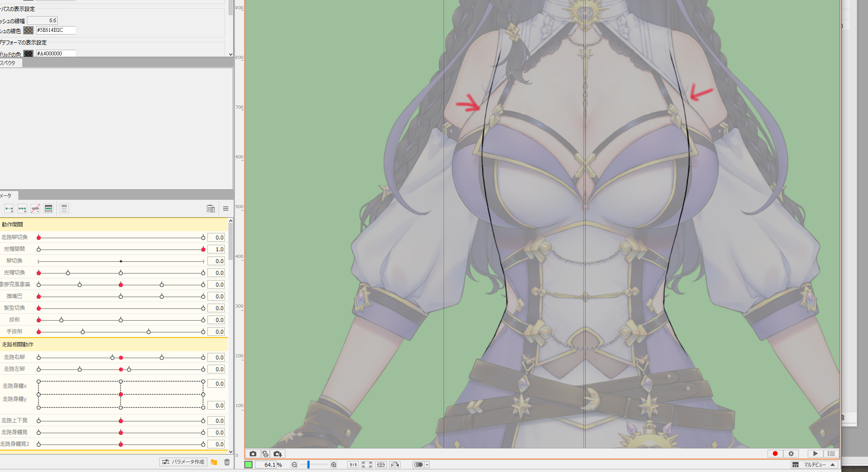Click the 1:1 actual size button
This screenshot has width=868, height=472.
click(x=353, y=465)
